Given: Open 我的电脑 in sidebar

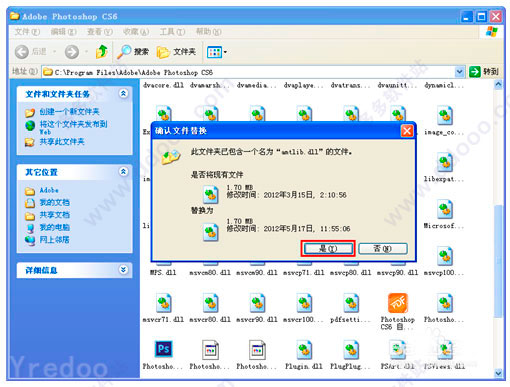Looking at the screenshot, I should [x=55, y=227].
